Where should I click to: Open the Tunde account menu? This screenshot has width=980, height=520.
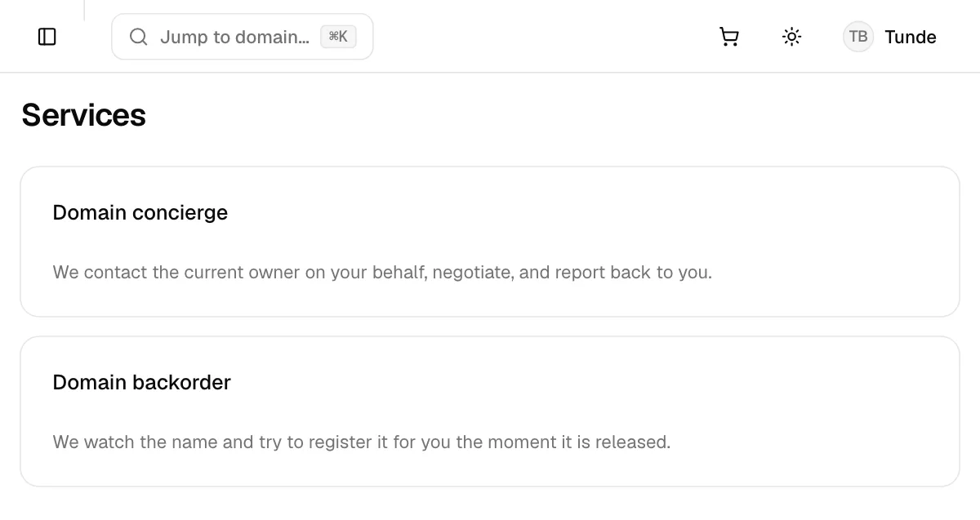[890, 37]
